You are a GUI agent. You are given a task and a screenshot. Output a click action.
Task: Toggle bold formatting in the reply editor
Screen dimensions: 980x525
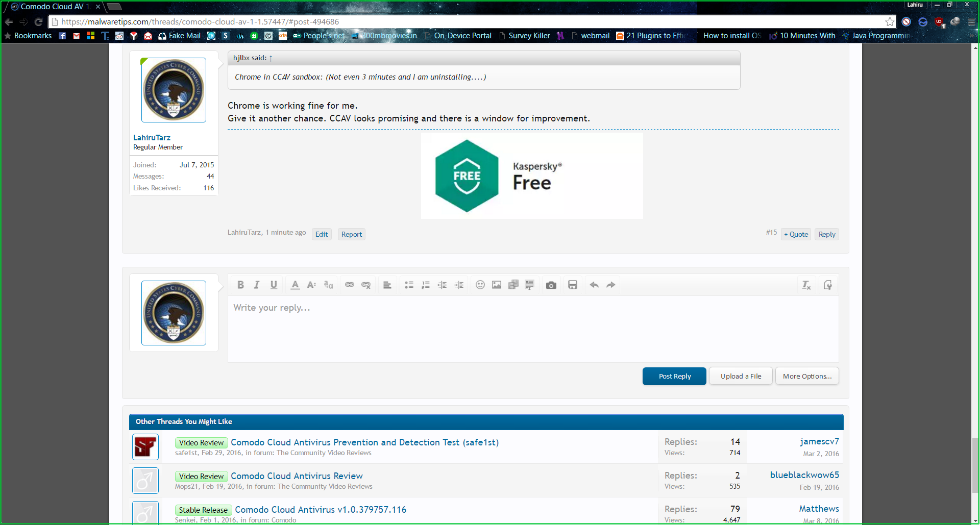pyautogui.click(x=240, y=285)
